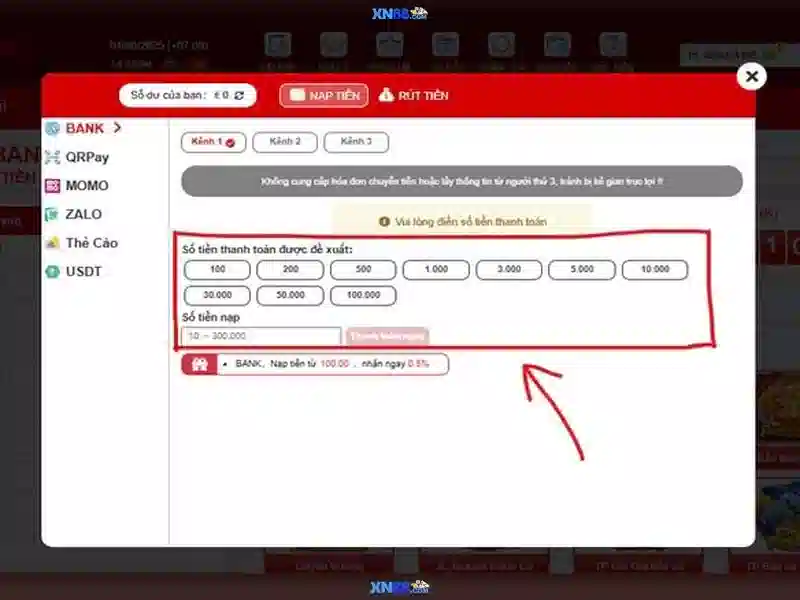Click the gift promotion icon
The width and height of the screenshot is (800, 600).
[x=199, y=365]
